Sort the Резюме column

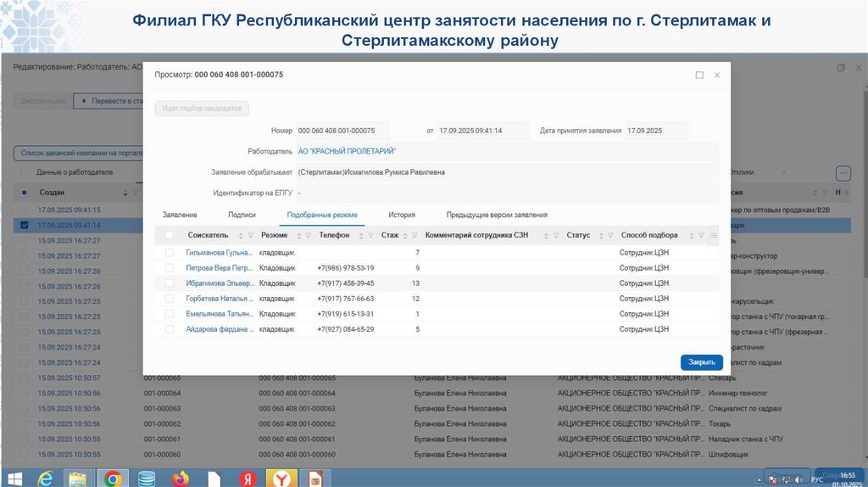tap(299, 236)
